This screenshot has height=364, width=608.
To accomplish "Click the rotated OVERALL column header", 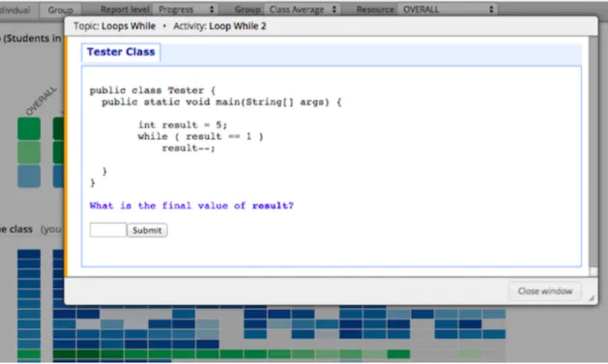I will pos(41,101).
